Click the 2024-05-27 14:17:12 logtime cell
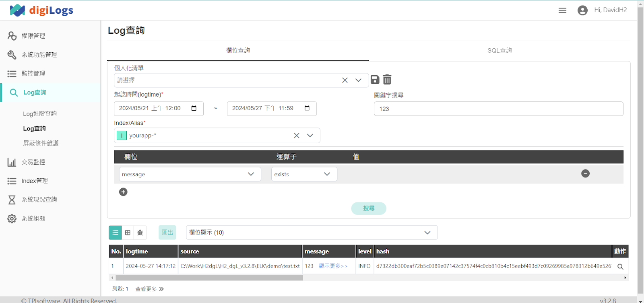The width and height of the screenshot is (644, 303). 151,266
